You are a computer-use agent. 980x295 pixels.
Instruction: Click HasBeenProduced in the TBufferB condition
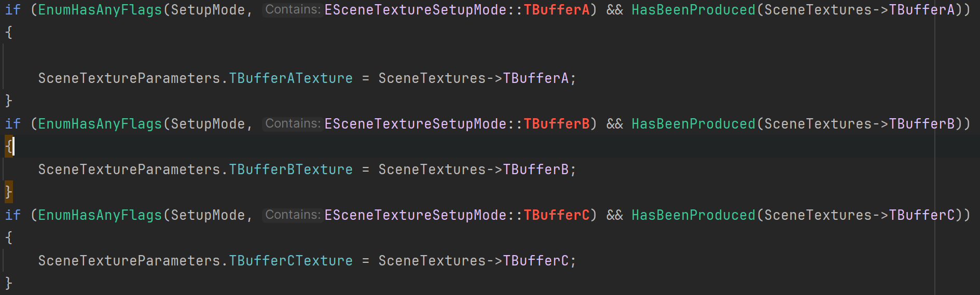click(693, 124)
